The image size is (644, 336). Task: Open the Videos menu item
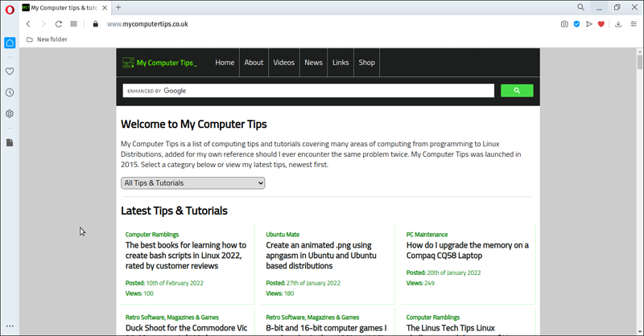284,63
